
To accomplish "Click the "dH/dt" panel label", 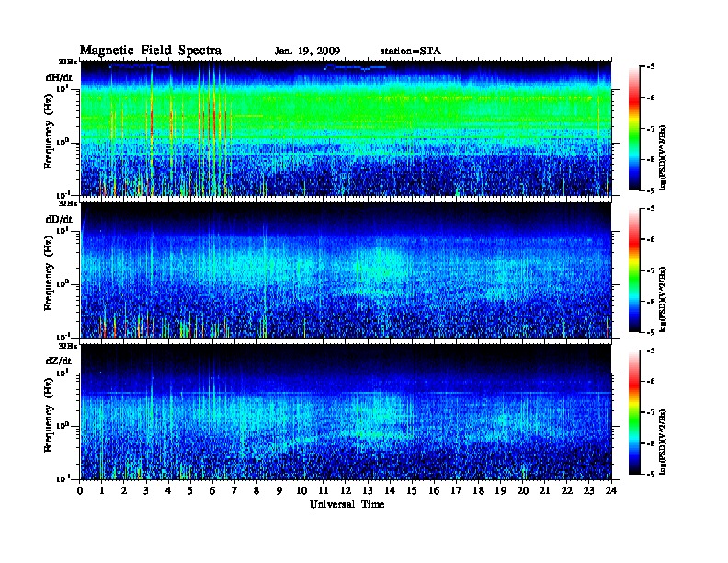I will pyautogui.click(x=59, y=77).
